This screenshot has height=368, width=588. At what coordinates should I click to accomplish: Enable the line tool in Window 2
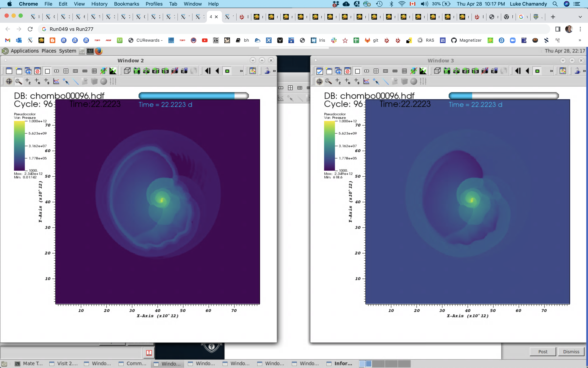click(x=75, y=81)
